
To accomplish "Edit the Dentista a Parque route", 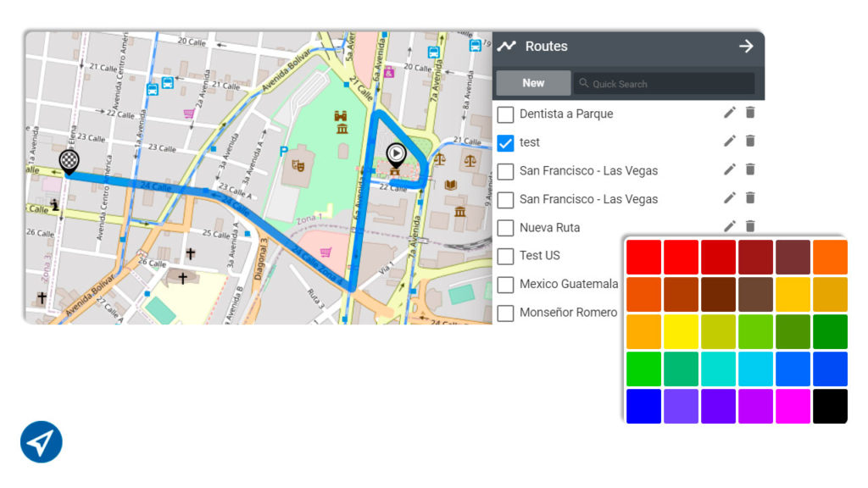I will (730, 113).
